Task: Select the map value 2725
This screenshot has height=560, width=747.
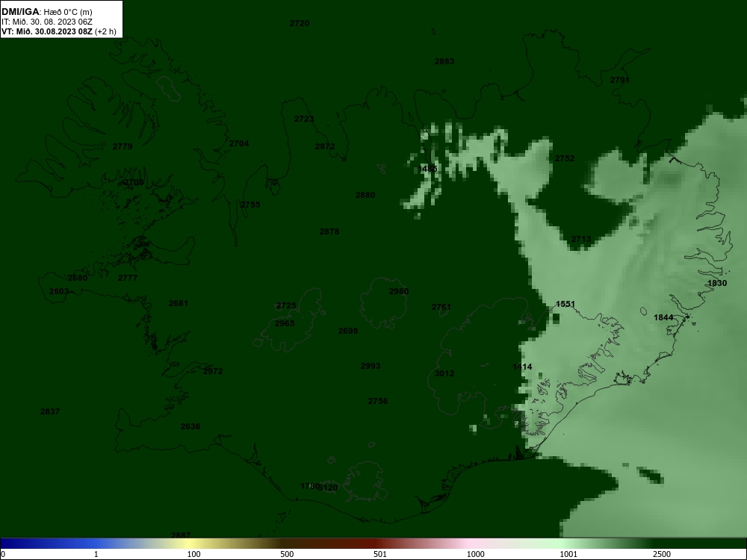Action: click(x=286, y=305)
